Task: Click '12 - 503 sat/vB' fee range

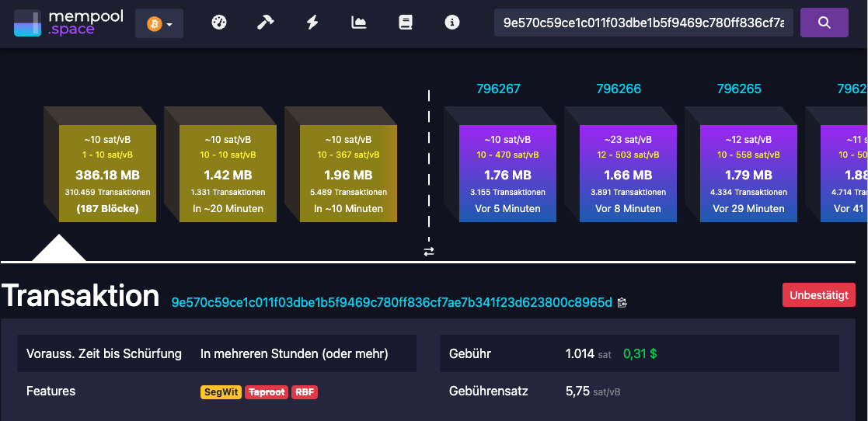Action: (629, 155)
